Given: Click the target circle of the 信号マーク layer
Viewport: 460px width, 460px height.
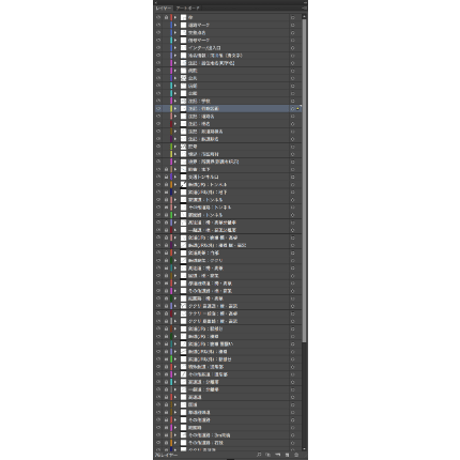Looking at the screenshot, I should [x=292, y=40].
